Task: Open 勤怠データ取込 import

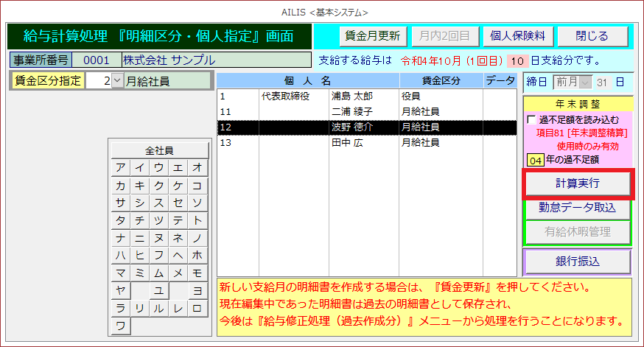Action: point(577,208)
